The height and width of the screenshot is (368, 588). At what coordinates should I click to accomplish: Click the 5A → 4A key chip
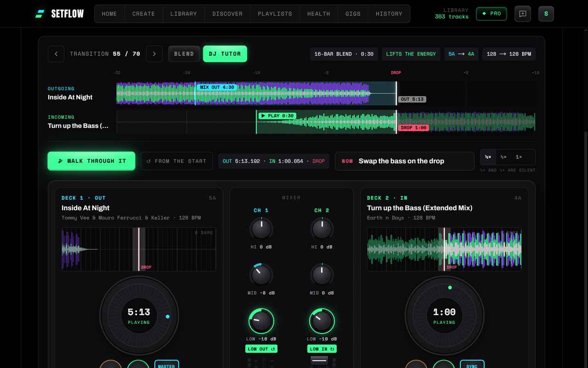point(461,54)
